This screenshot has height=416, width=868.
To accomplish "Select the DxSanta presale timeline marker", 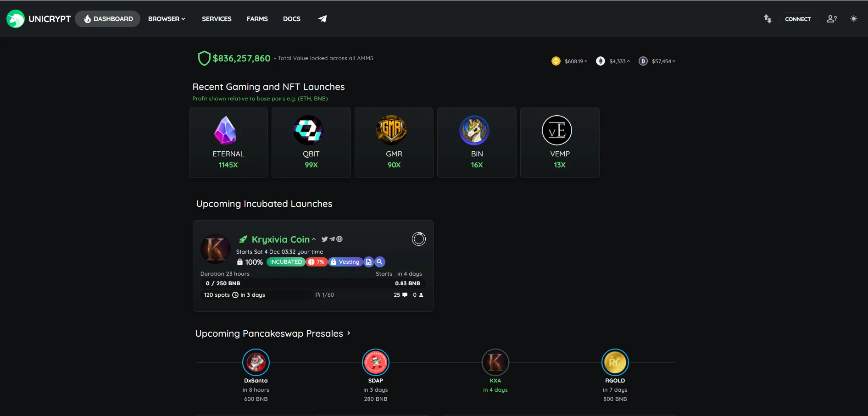I will pos(256,362).
